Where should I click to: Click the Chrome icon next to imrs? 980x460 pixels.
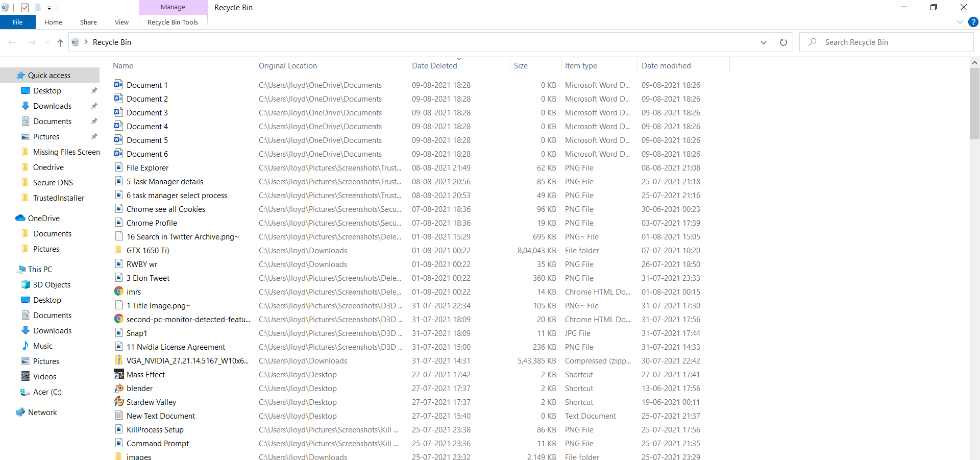click(118, 292)
